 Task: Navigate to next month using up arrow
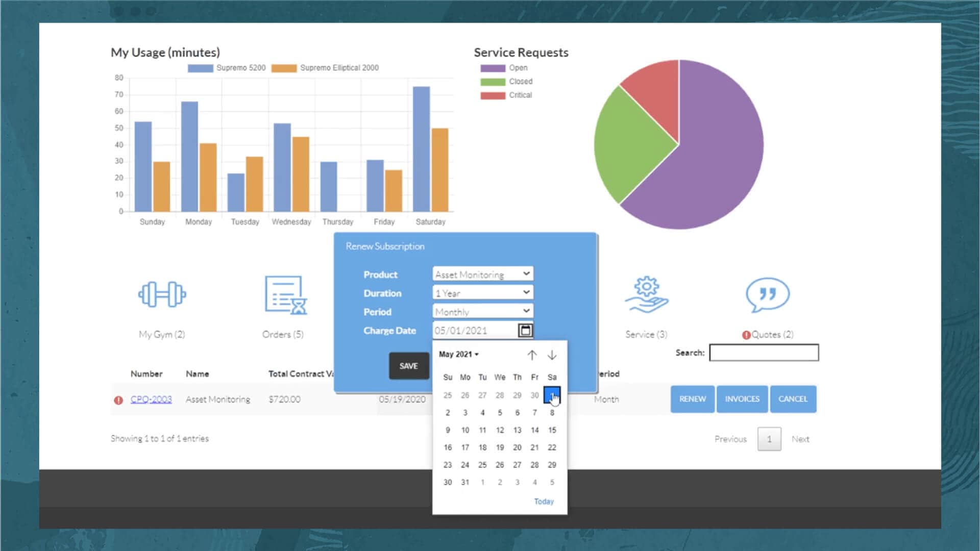[x=532, y=355]
